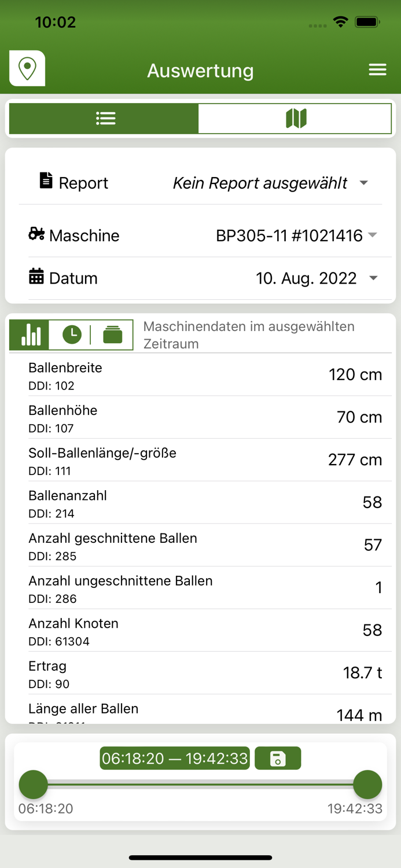Switch to the map view tab

[295, 117]
